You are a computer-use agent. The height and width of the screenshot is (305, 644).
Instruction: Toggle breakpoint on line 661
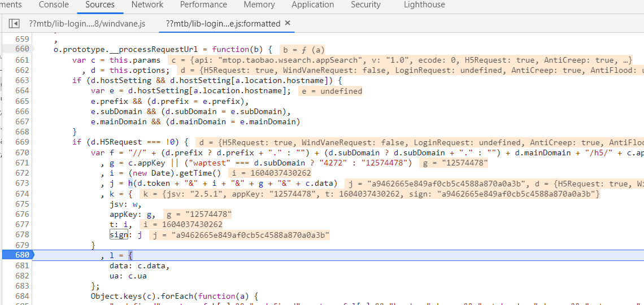point(22,60)
